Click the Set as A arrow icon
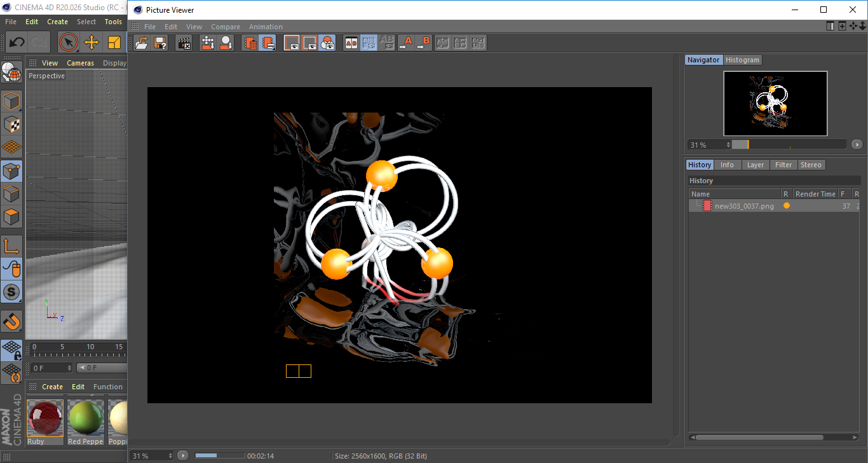Image resolution: width=868 pixels, height=463 pixels. tap(405, 43)
